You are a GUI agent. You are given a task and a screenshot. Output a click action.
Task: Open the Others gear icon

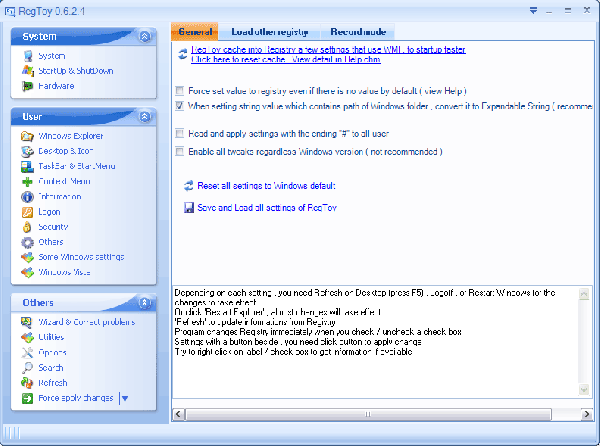(x=28, y=242)
